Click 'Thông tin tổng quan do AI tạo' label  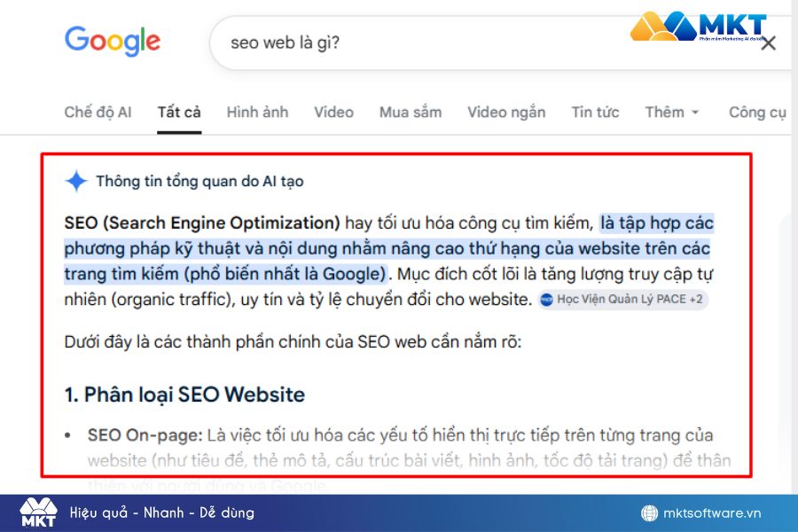coord(200,181)
